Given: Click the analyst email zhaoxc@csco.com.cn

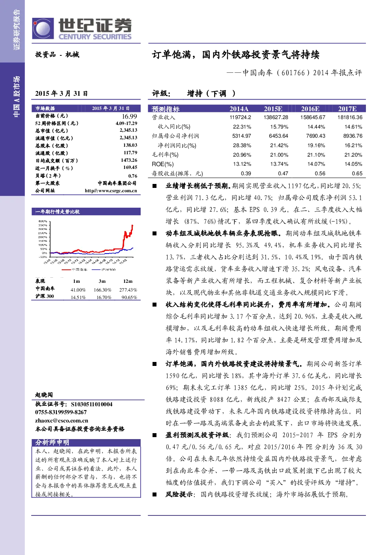Looking at the screenshot, I should (x=61, y=421).
